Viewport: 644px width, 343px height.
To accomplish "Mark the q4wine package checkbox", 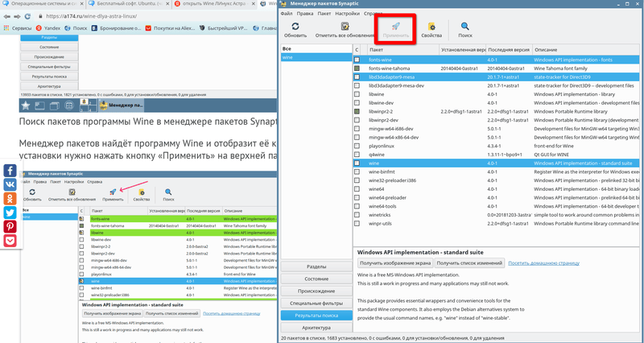I will [357, 155].
